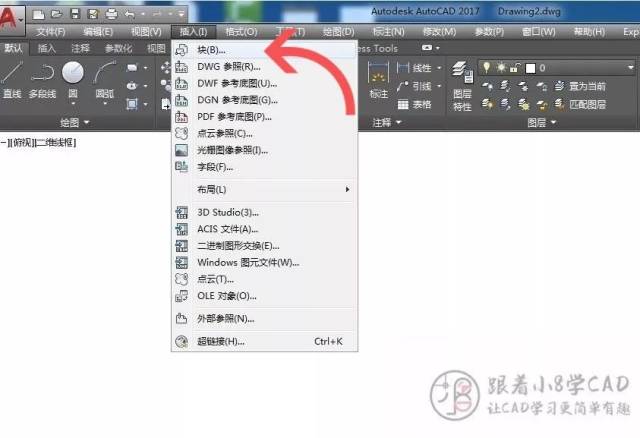
Task: Switch to 参数化 ribbon tab
Action: 118,49
